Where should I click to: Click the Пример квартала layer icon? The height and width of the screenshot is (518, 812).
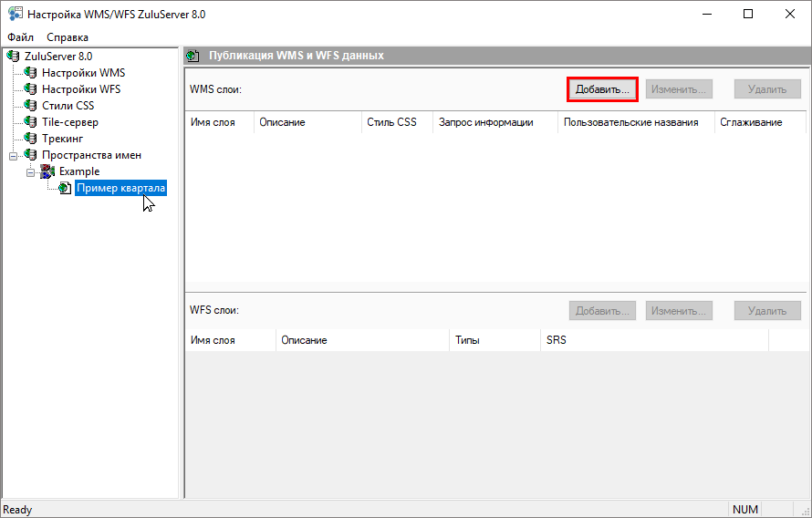point(65,188)
